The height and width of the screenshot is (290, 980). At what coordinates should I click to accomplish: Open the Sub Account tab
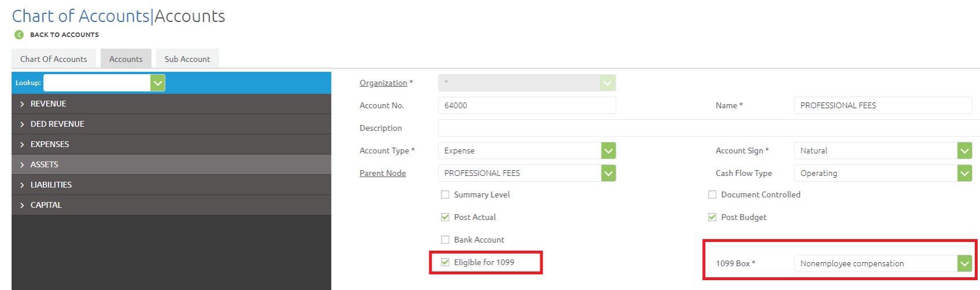click(187, 59)
